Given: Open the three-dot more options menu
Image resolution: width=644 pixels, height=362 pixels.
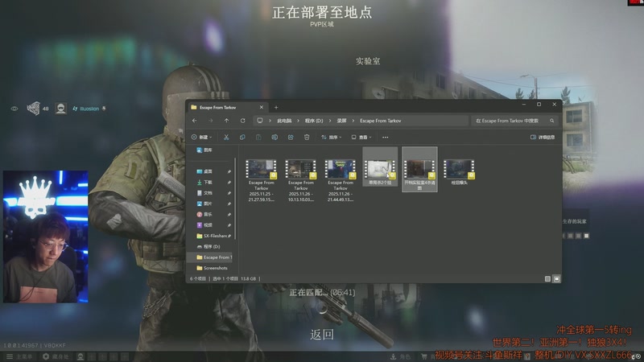Looking at the screenshot, I should [386, 137].
